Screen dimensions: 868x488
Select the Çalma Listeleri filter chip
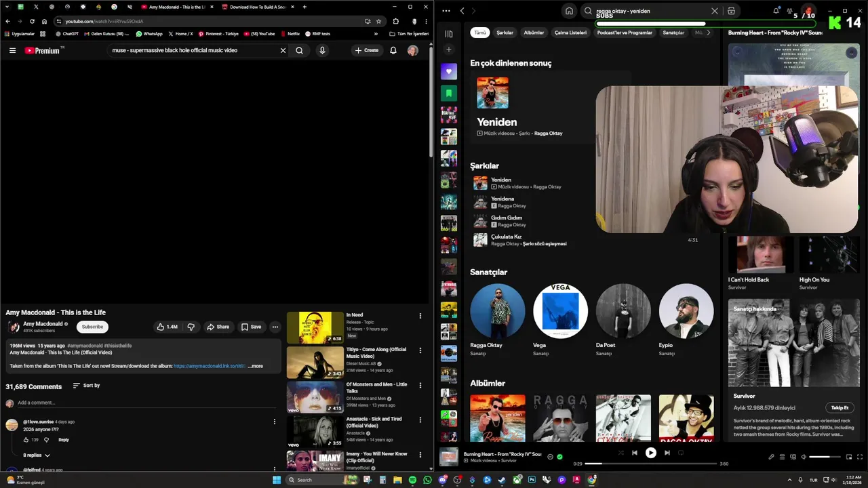pos(570,33)
